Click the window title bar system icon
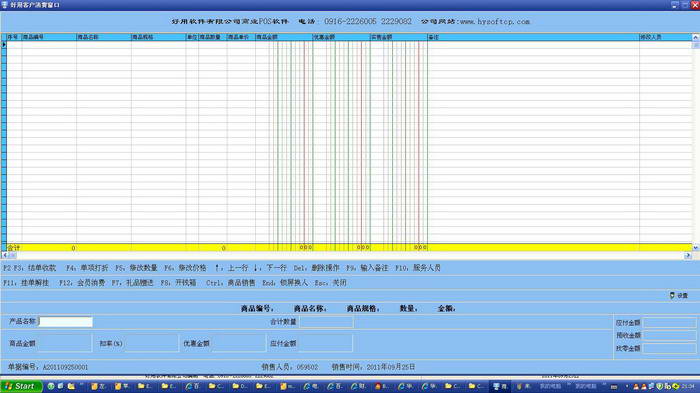The image size is (700, 393). coord(4,5)
